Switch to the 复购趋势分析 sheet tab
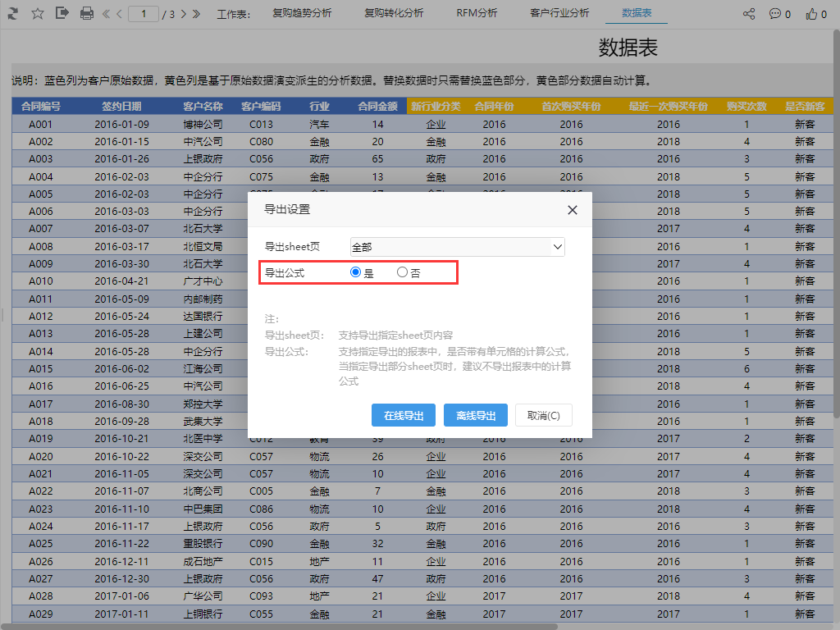 coord(302,13)
